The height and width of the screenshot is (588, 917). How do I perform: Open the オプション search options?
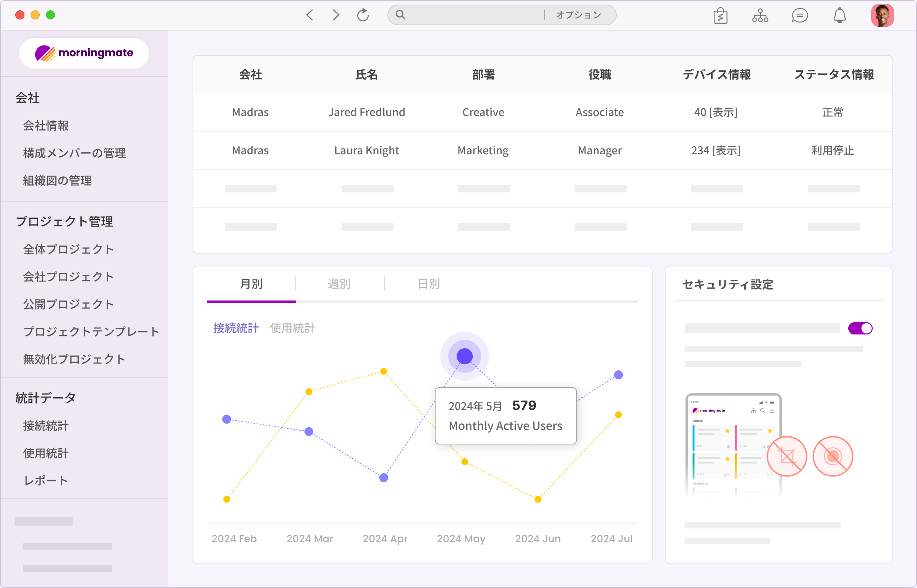[x=578, y=15]
